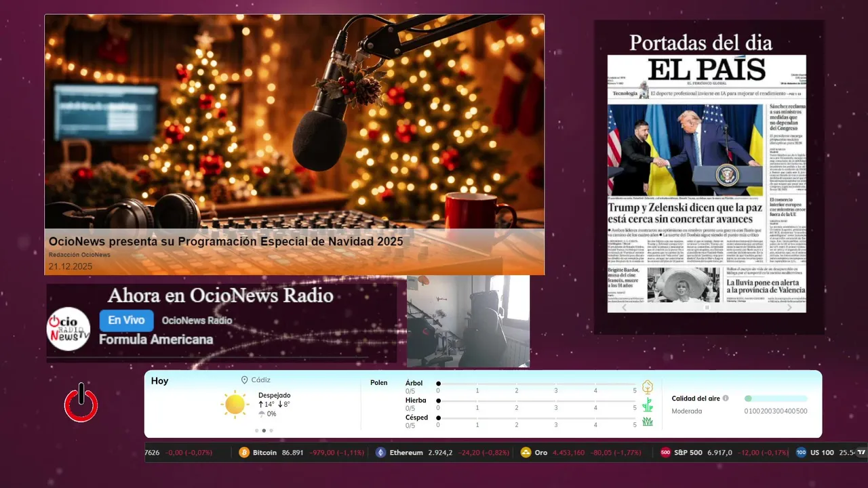Click the gold Oro icon in ticker
868x488 pixels.
[x=526, y=453]
